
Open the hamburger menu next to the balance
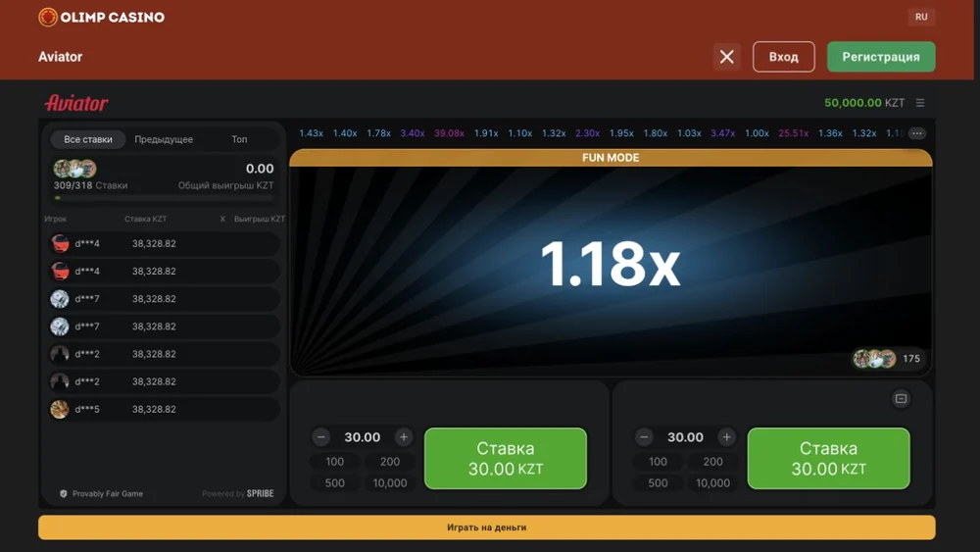pyautogui.click(x=920, y=103)
